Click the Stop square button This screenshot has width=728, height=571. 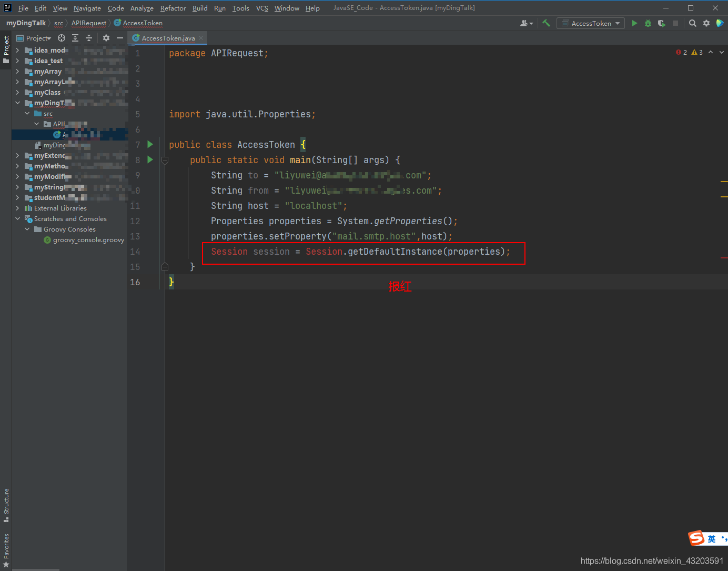(675, 23)
